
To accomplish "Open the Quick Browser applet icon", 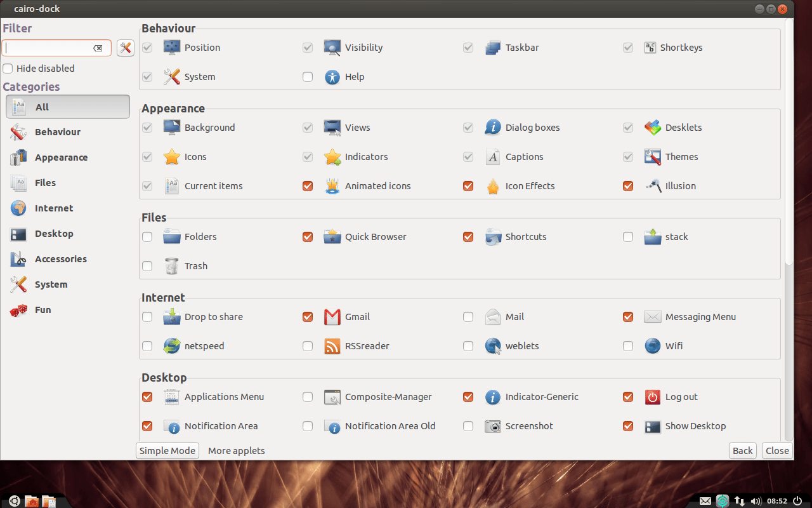I will [332, 237].
